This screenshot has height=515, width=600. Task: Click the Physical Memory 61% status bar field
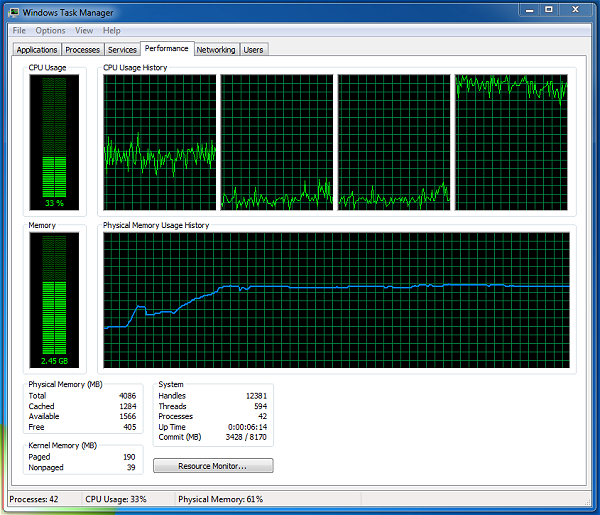pyautogui.click(x=220, y=498)
